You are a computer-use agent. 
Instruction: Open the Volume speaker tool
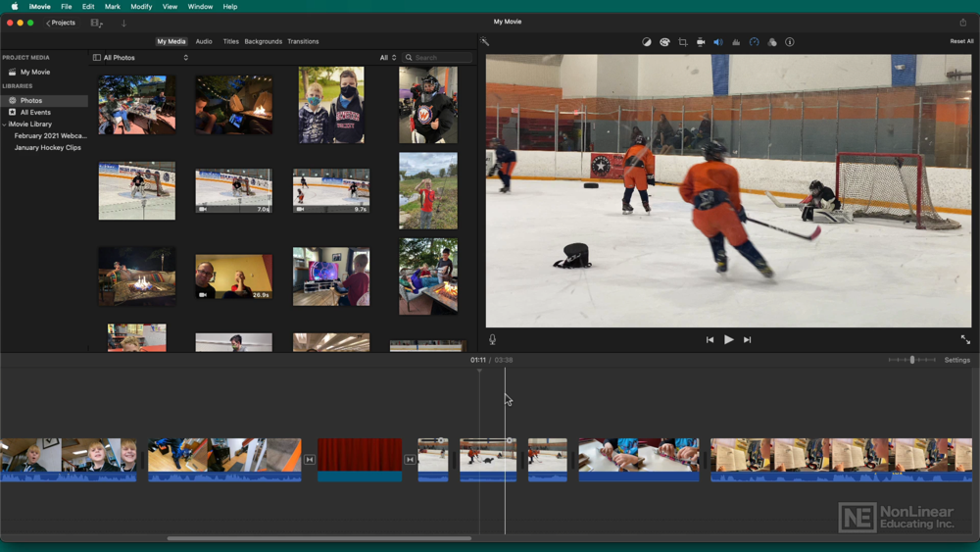tap(718, 42)
